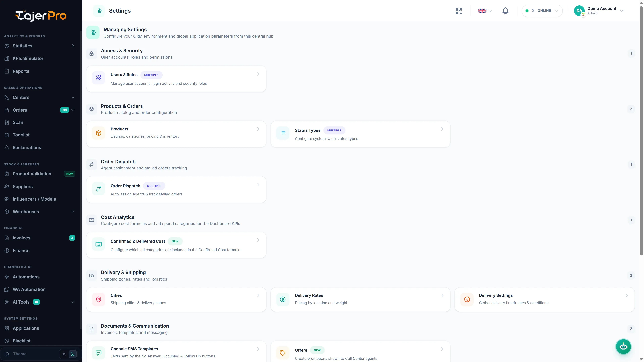Image resolution: width=644 pixels, height=362 pixels.
Task: Open the Offers settings card
Action: tap(360, 351)
